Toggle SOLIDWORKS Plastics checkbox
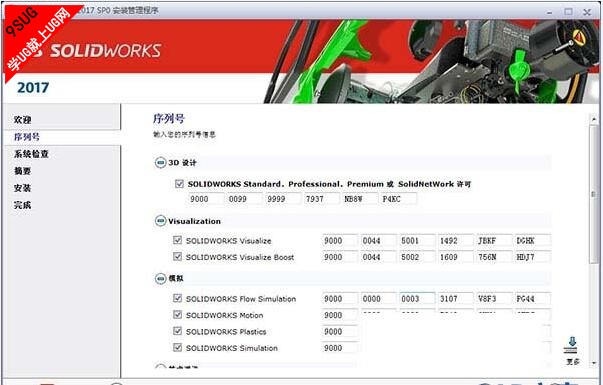Screen dimensions: 603x385 point(177,331)
